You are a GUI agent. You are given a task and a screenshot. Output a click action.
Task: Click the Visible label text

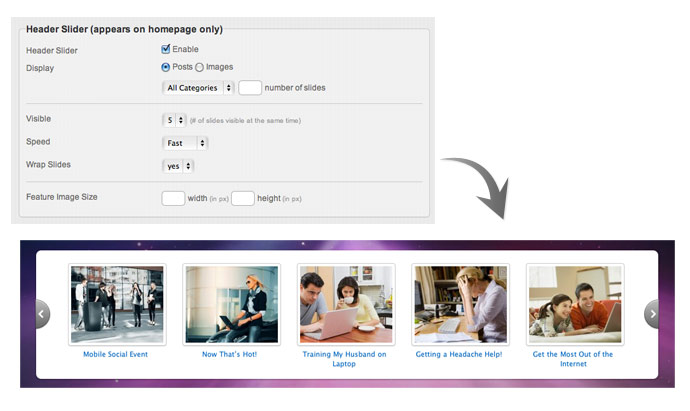(38, 119)
